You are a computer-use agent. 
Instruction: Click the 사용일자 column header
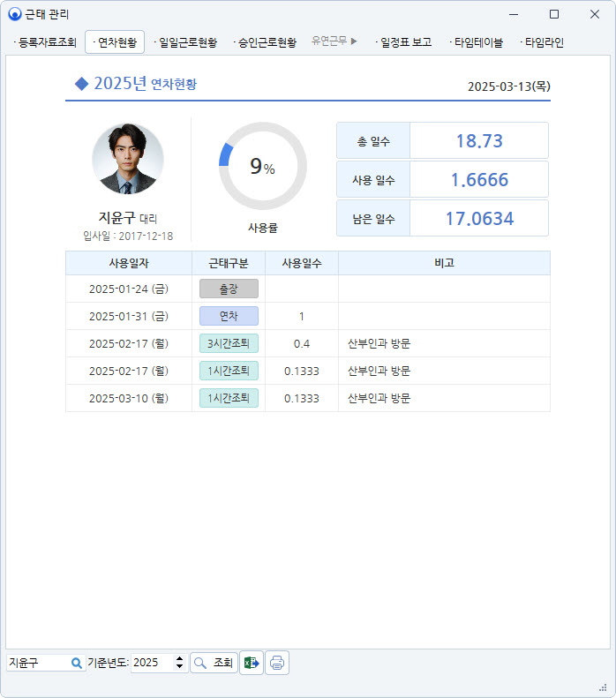[x=129, y=263]
